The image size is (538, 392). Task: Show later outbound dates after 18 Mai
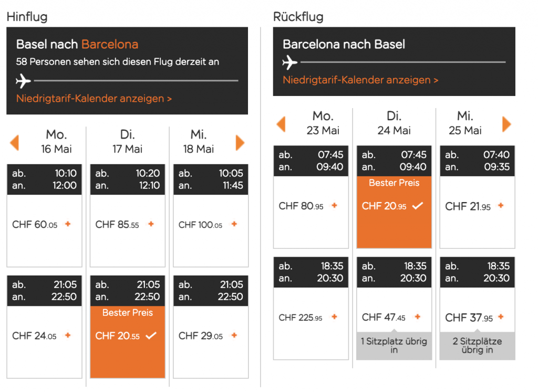pos(240,143)
